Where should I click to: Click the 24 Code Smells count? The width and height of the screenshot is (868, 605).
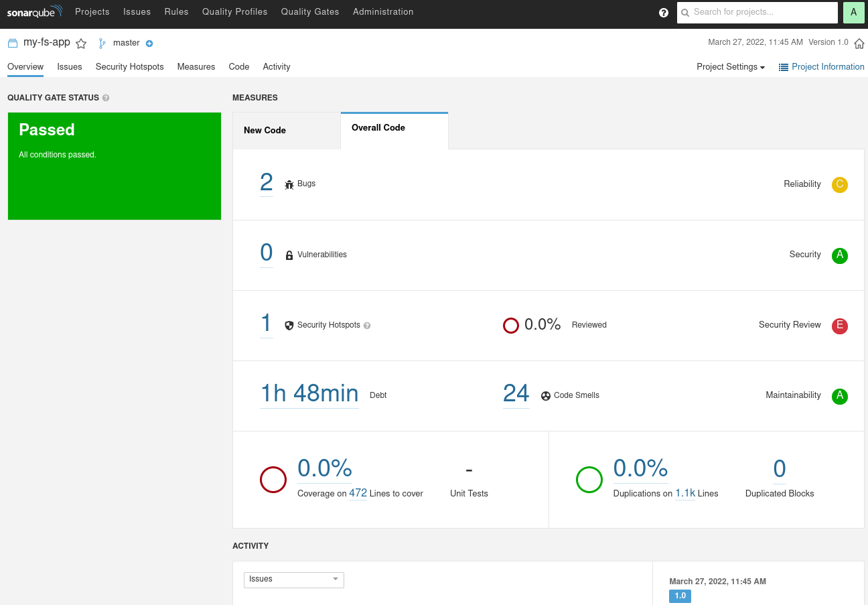pos(516,393)
